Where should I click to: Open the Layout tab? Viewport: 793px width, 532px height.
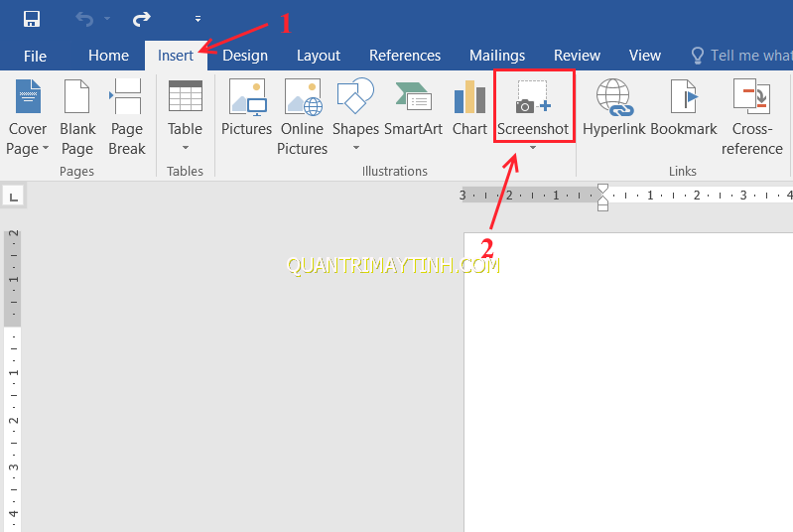(319, 56)
